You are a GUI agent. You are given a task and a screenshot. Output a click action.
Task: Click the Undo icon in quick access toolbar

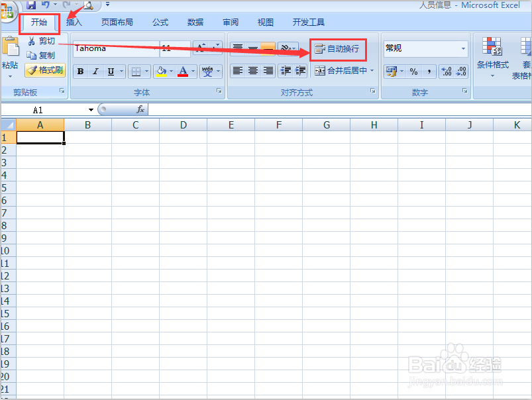point(46,5)
